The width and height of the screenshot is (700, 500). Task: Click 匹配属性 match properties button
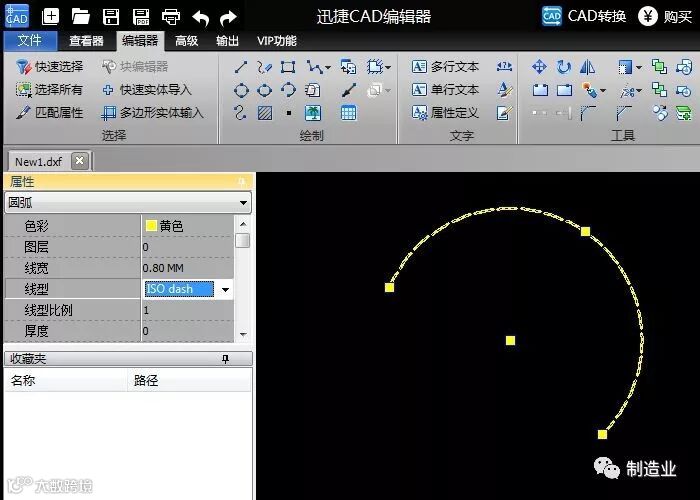49,113
